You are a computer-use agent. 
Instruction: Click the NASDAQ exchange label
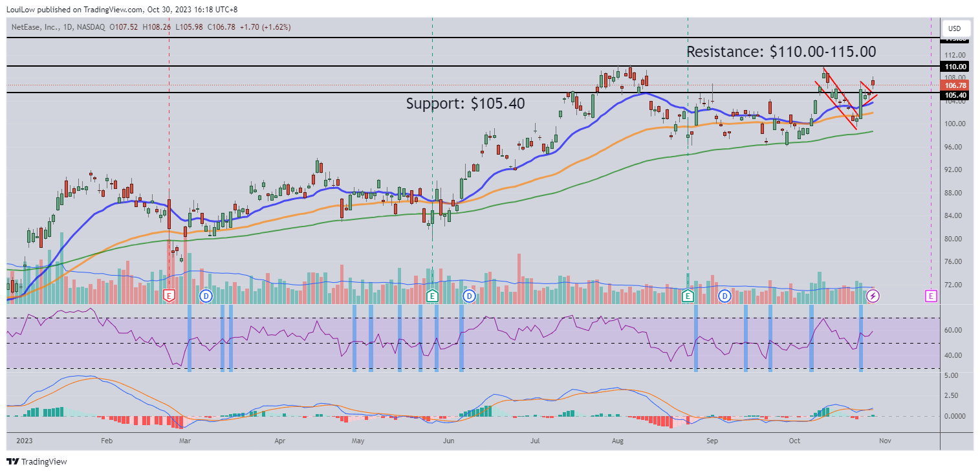pyautogui.click(x=91, y=27)
